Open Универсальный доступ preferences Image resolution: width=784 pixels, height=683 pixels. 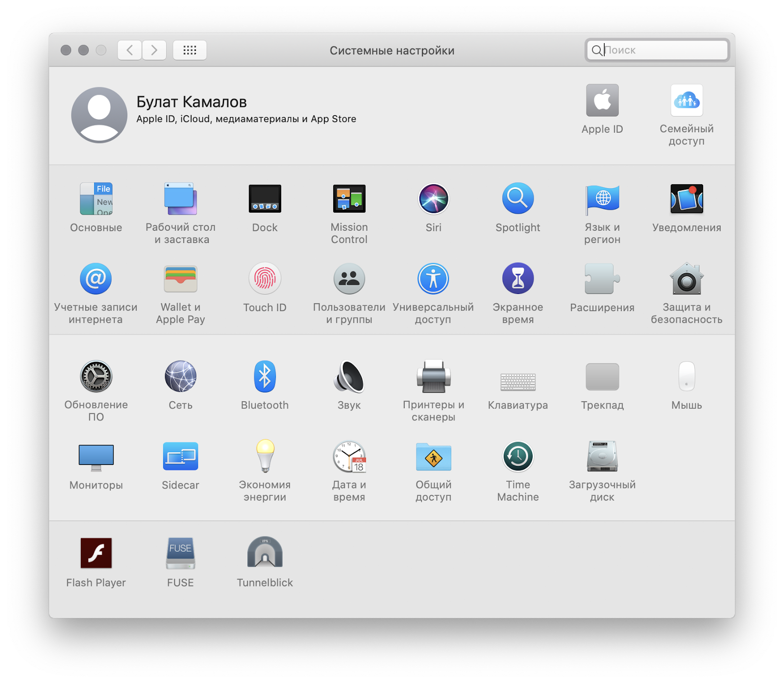433,279
